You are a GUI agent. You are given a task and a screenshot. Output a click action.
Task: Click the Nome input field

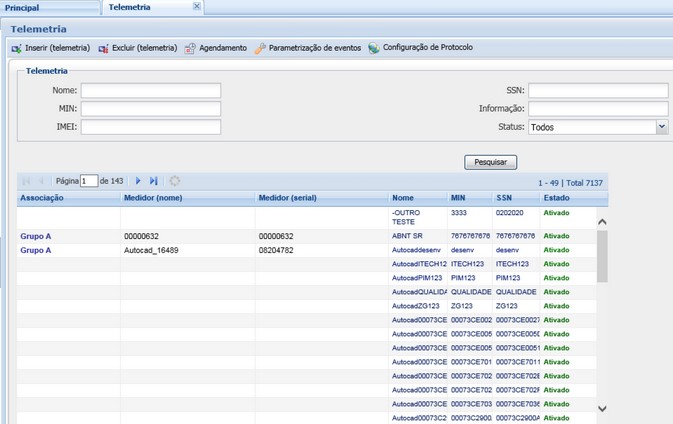(x=150, y=91)
